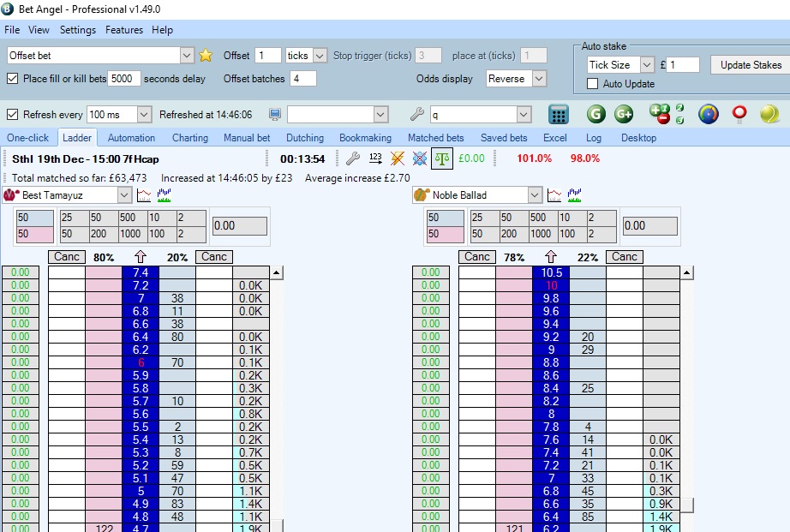The width and height of the screenshot is (790, 532).
Task: Toggle the green balance scales icon
Action: point(442,158)
